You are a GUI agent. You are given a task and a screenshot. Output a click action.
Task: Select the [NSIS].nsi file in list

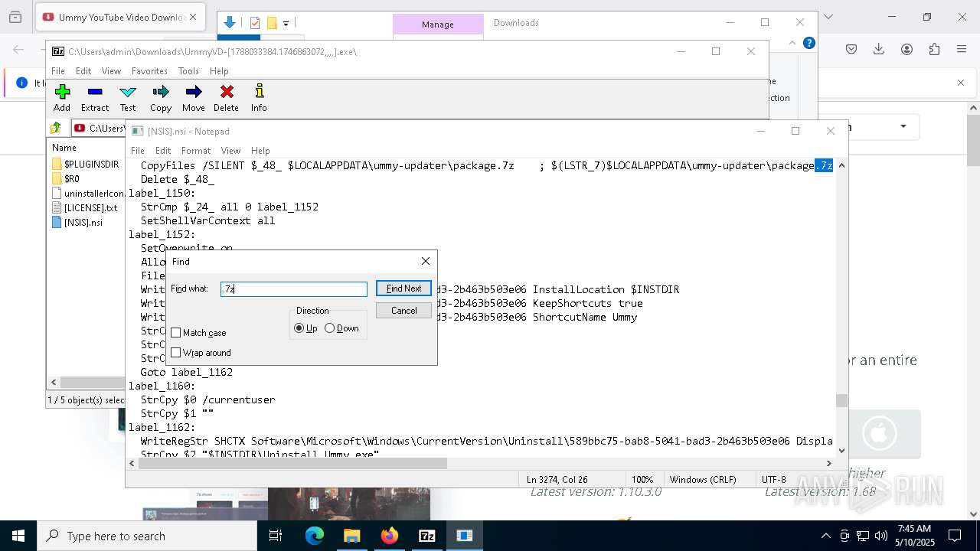click(x=77, y=222)
